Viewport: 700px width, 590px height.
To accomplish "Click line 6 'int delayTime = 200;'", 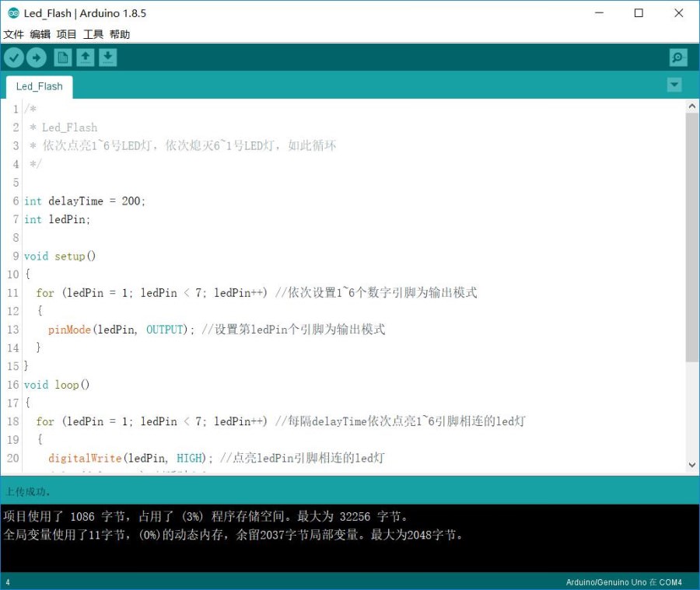I will 85,201.
